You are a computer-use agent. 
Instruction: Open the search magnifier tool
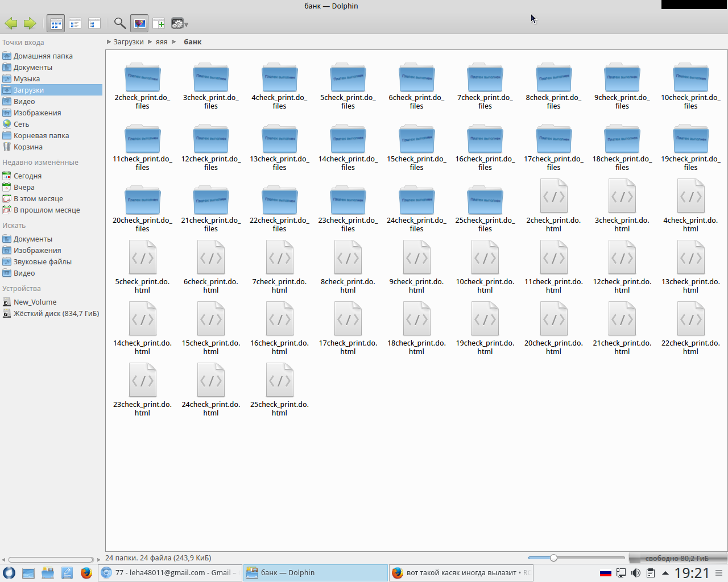point(119,23)
